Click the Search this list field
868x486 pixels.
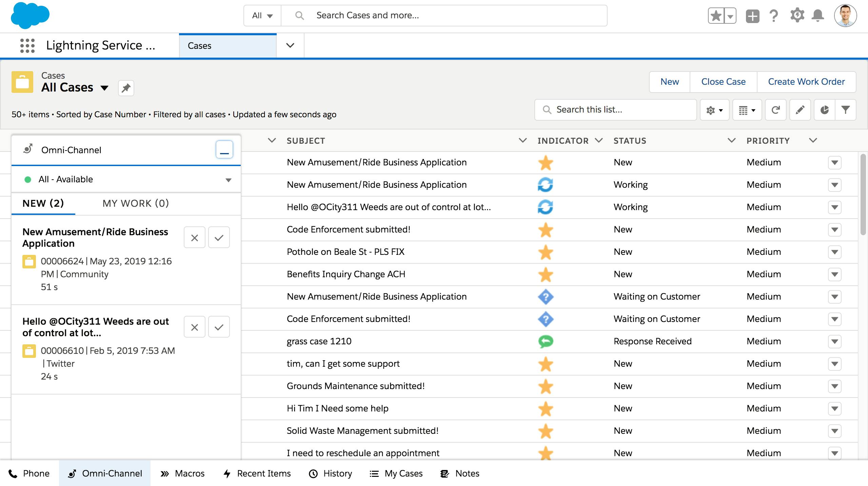pos(615,110)
